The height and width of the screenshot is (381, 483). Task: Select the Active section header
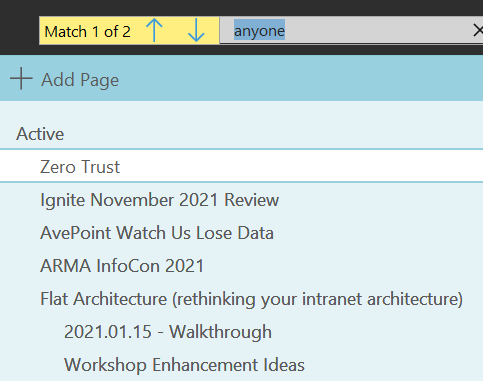tap(40, 134)
